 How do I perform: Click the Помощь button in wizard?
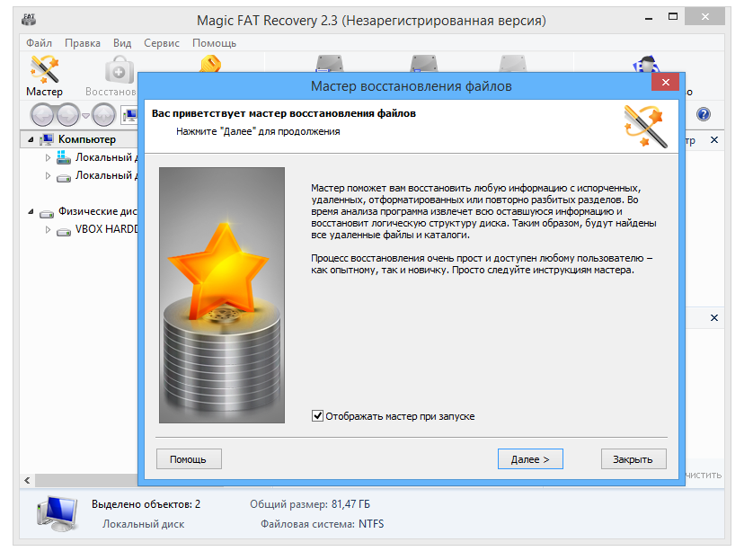pos(189,459)
